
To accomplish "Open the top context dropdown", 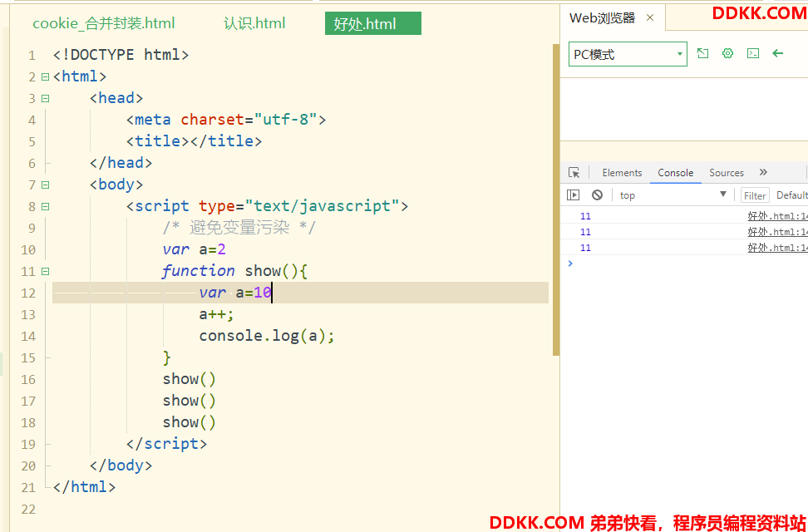I will (673, 195).
